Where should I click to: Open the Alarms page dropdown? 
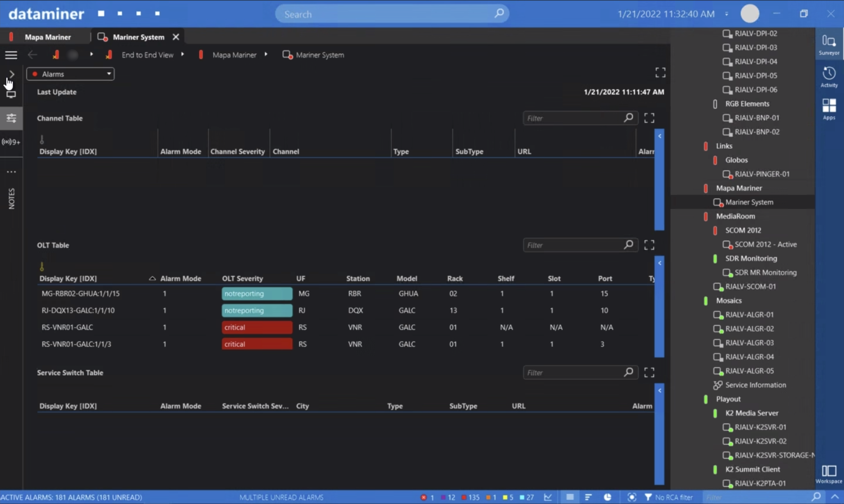tap(71, 74)
